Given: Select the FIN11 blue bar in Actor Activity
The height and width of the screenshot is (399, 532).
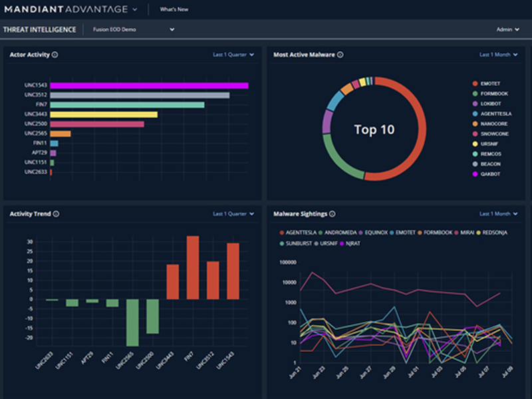Looking at the screenshot, I should click(55, 144).
